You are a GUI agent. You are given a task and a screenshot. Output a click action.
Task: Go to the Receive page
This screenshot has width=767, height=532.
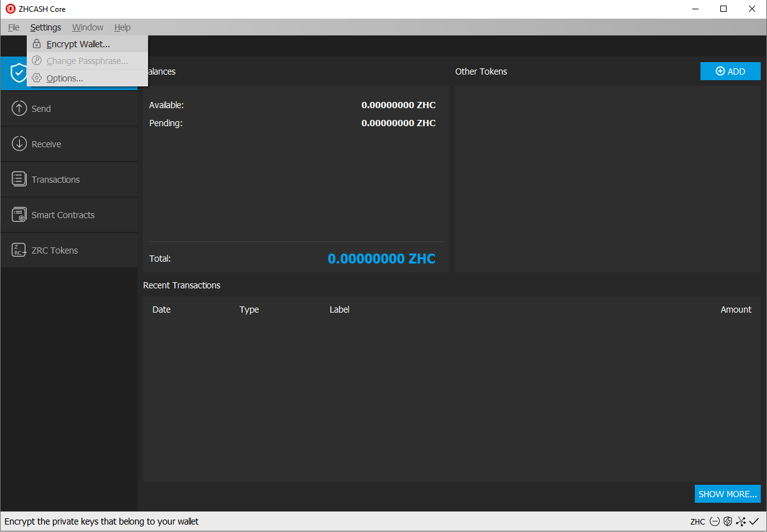tap(69, 144)
